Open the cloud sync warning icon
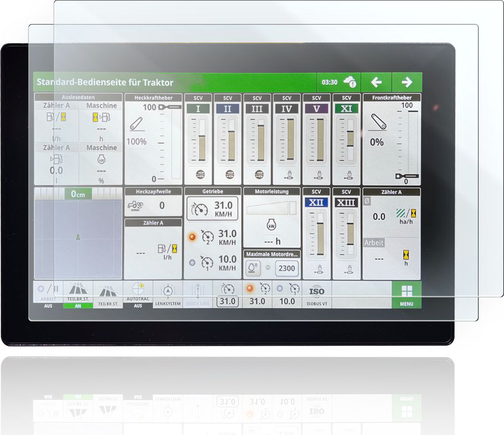Screen dimensions: 504x435 350,82
